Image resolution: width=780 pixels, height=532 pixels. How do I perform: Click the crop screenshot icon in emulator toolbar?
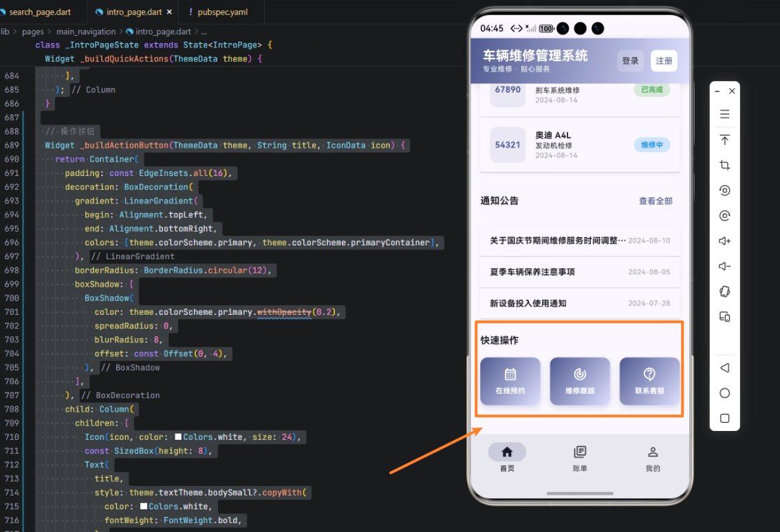724,165
